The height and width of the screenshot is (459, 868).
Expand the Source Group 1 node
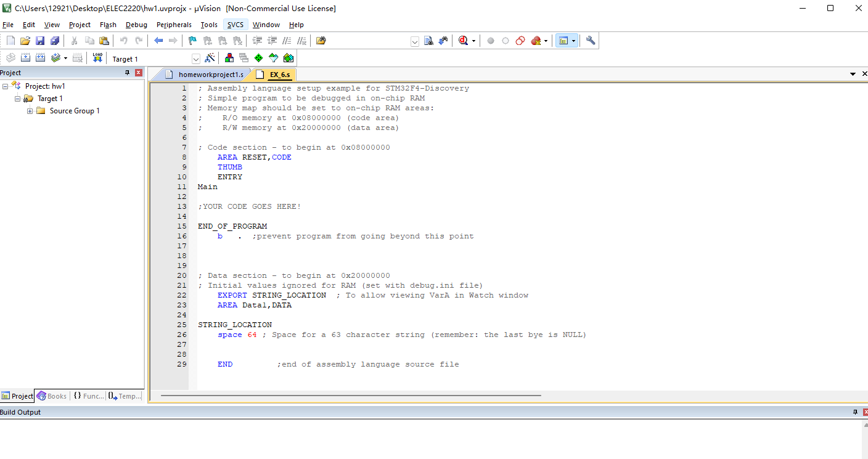click(30, 110)
